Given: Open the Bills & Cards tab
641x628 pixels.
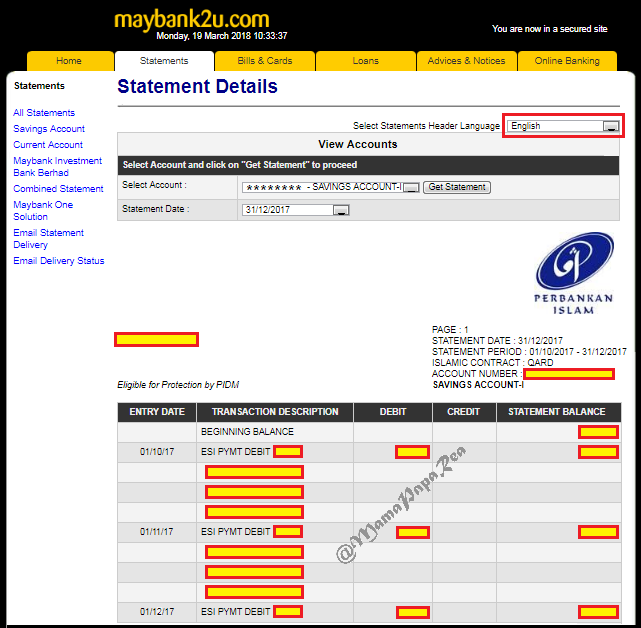Looking at the screenshot, I should pyautogui.click(x=264, y=61).
